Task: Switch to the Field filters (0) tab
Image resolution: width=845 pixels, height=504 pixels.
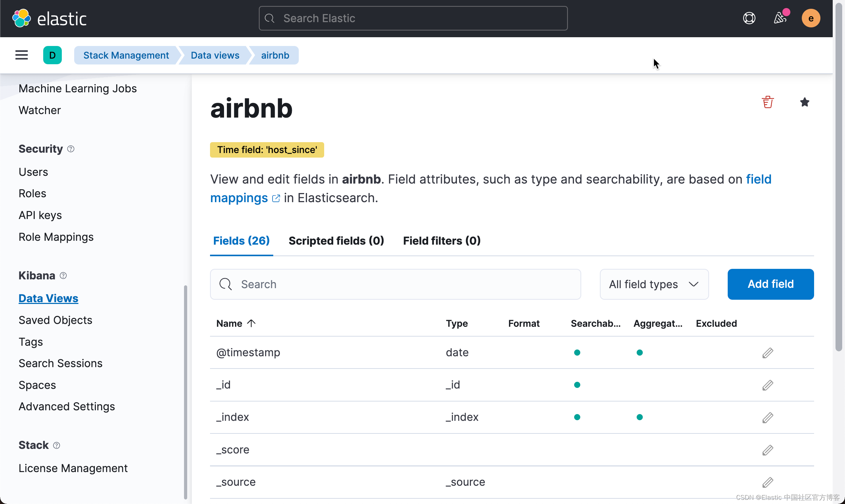Action: pos(441,241)
